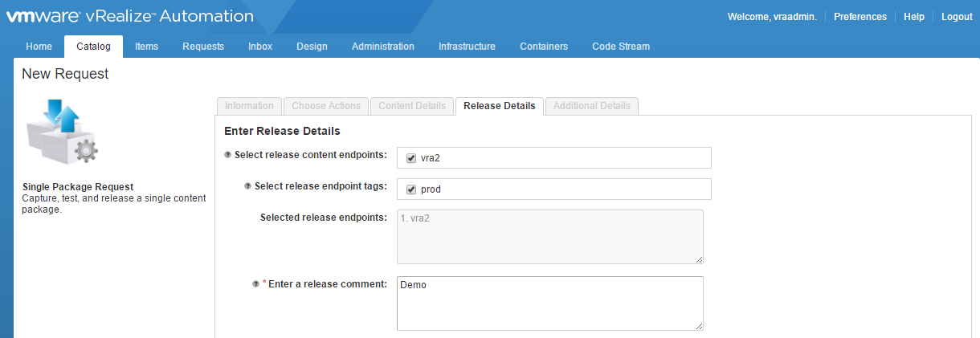Open the Preferences link

[x=860, y=17]
